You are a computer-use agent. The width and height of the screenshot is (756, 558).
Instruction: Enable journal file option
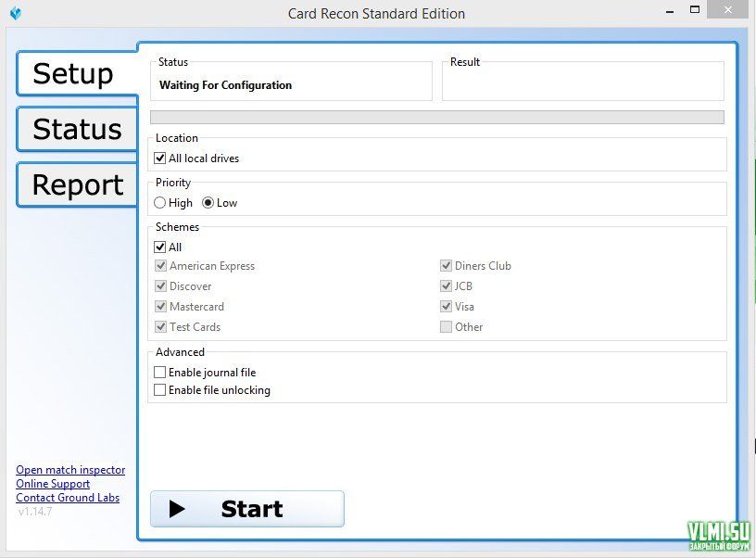point(160,373)
